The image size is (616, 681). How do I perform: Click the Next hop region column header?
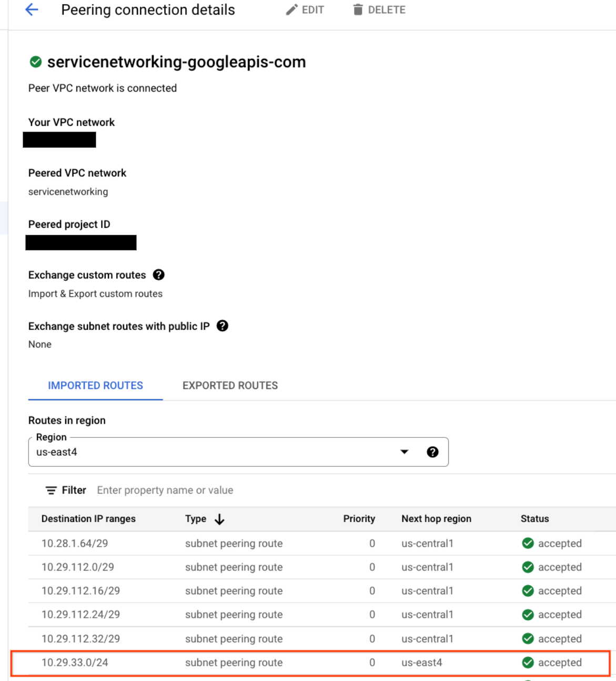(436, 519)
